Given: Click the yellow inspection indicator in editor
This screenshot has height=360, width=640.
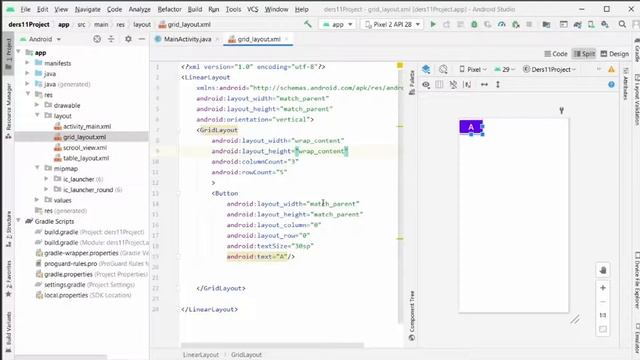Looking at the screenshot, I should [x=400, y=65].
